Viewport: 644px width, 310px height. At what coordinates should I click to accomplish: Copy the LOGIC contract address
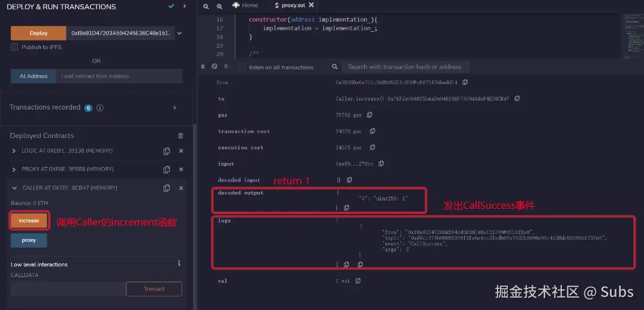tap(166, 151)
